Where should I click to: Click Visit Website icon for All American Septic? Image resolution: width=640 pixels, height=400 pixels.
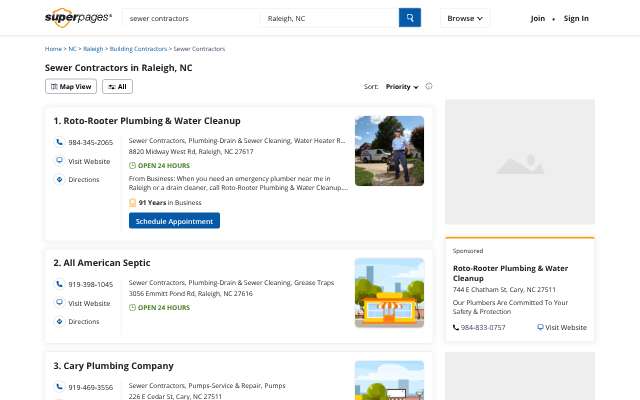tap(60, 302)
